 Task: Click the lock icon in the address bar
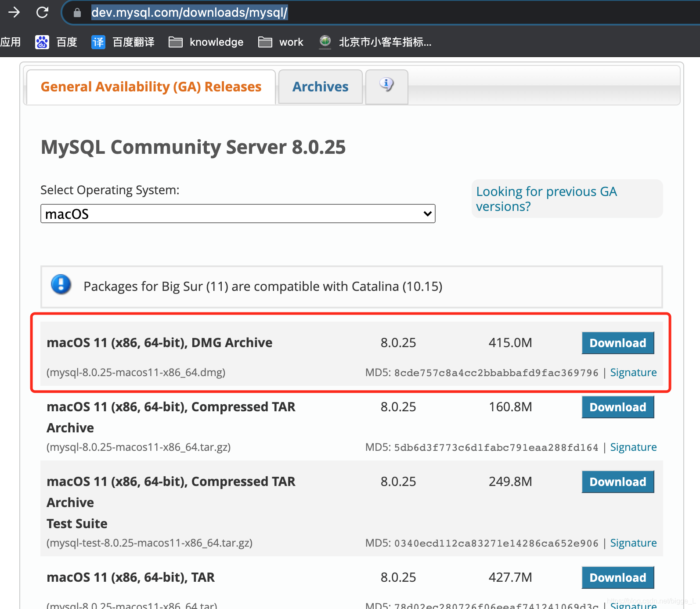(x=77, y=13)
